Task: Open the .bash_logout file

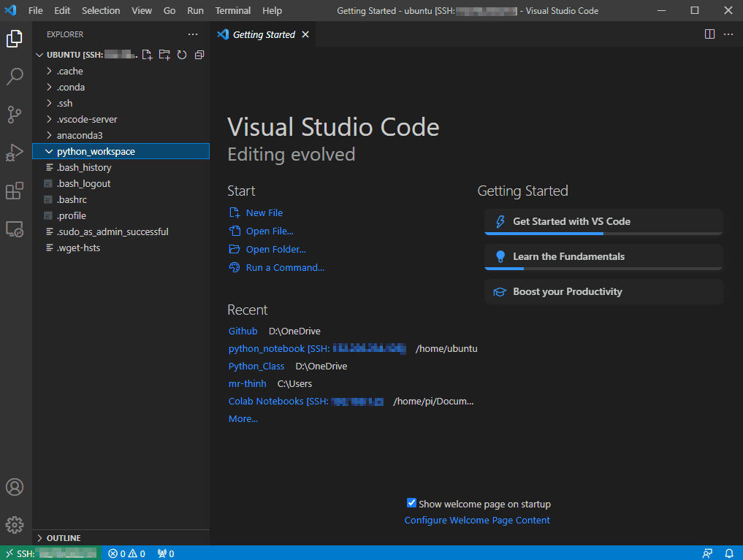Action: tap(121, 184)
